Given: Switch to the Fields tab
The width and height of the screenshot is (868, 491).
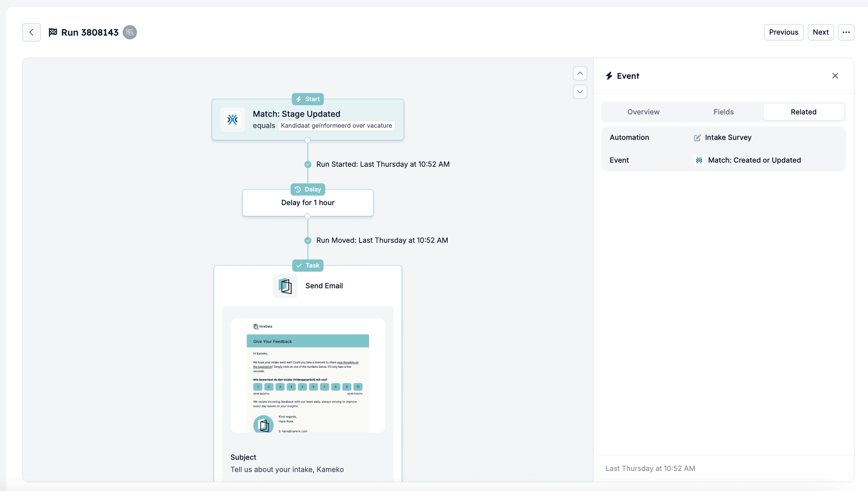Looking at the screenshot, I should tap(723, 112).
